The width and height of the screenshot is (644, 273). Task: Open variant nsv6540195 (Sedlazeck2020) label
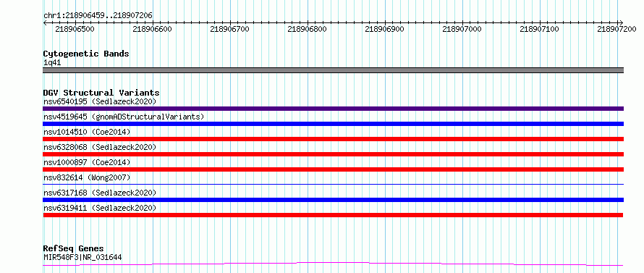[100, 101]
